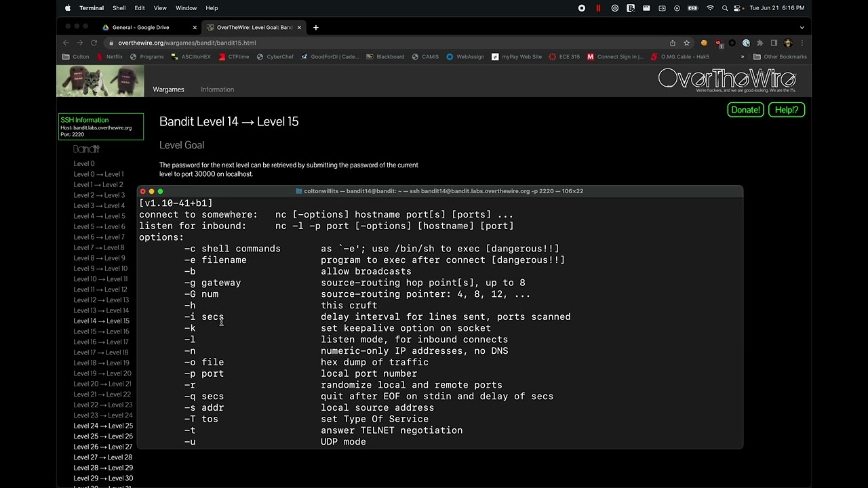Viewport: 868px width, 488px height.
Task: Open the Programs bookmark
Action: 146,57
